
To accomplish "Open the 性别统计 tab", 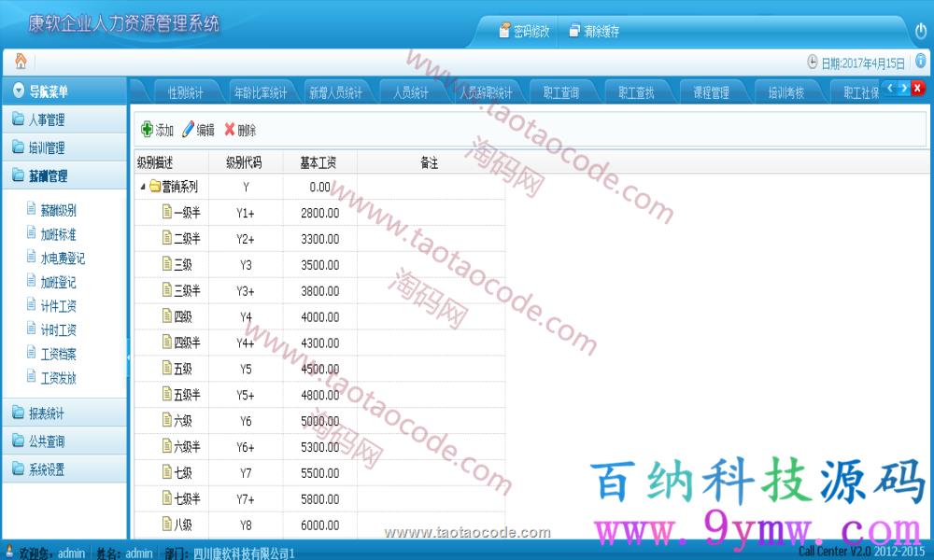I will pyautogui.click(x=186, y=92).
